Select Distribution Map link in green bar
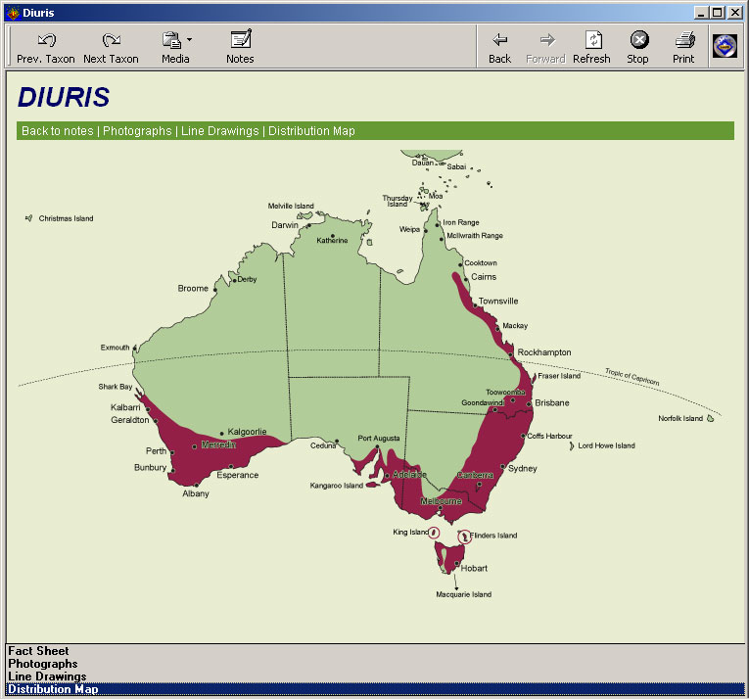This screenshot has height=700, width=749. tap(311, 131)
